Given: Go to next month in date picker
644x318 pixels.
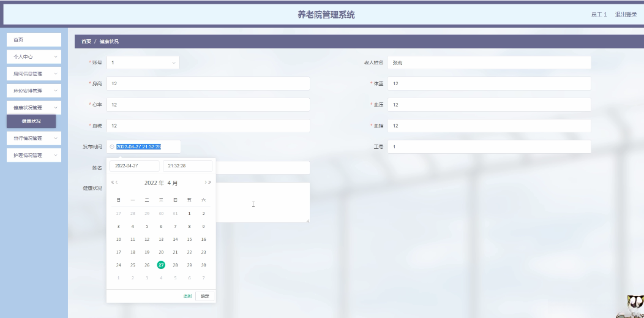Looking at the screenshot, I should tap(205, 183).
